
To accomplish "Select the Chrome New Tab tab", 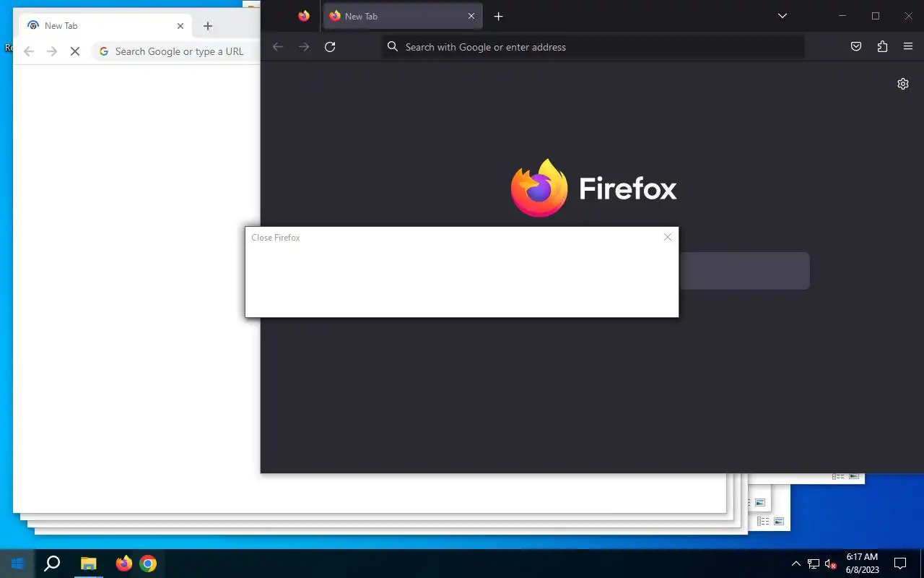I will point(105,25).
